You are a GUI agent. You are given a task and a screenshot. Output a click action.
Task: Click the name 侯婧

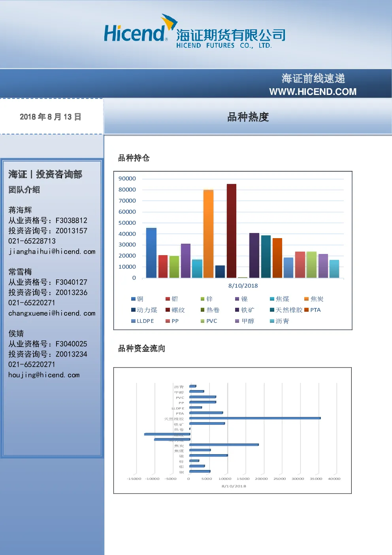click(16, 333)
